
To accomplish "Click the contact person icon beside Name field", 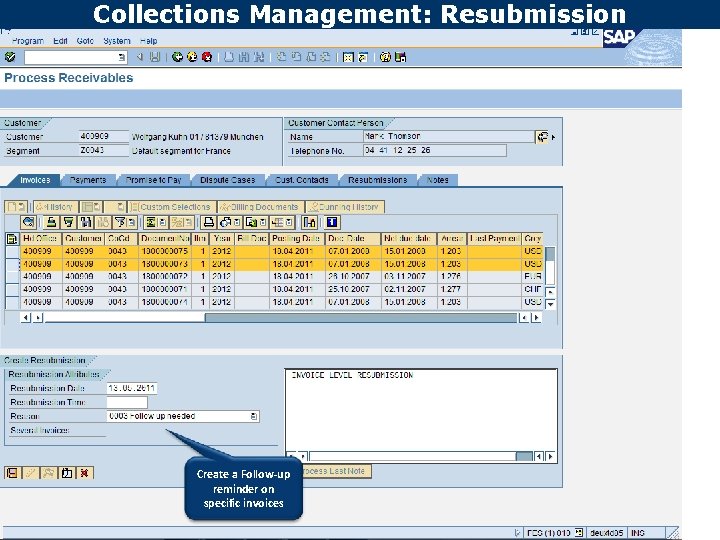I will click(x=542, y=137).
